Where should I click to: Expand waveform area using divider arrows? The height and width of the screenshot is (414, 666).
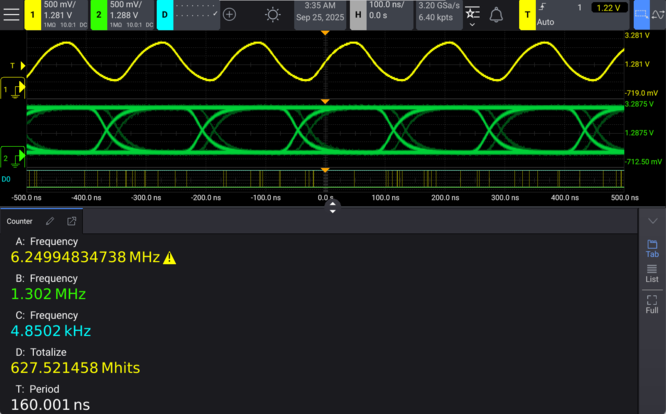[333, 206]
